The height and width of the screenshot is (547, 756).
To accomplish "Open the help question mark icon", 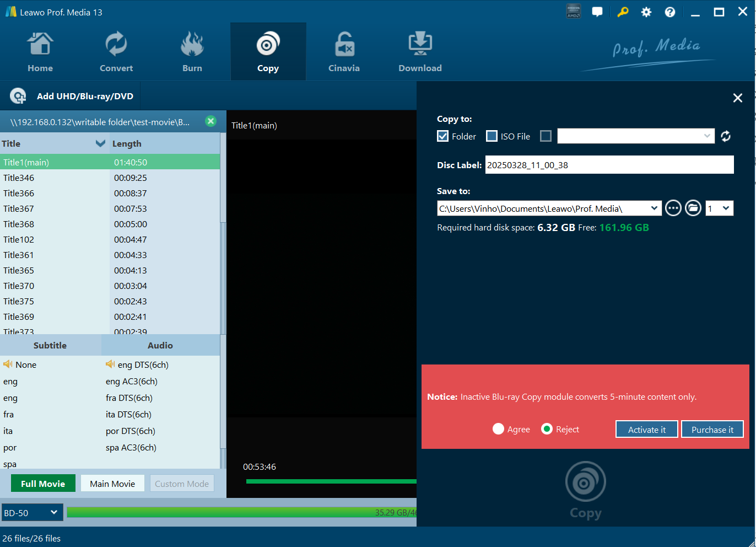I will click(670, 12).
